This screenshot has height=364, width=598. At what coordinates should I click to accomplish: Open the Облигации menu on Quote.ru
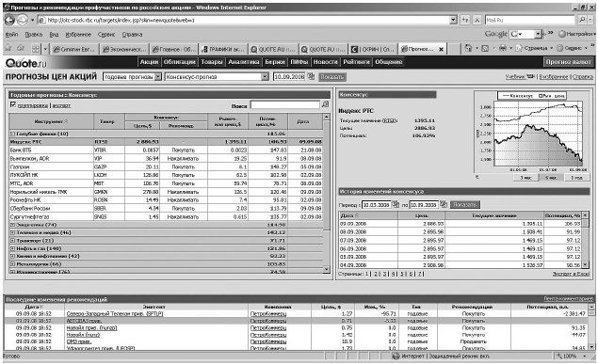point(179,62)
